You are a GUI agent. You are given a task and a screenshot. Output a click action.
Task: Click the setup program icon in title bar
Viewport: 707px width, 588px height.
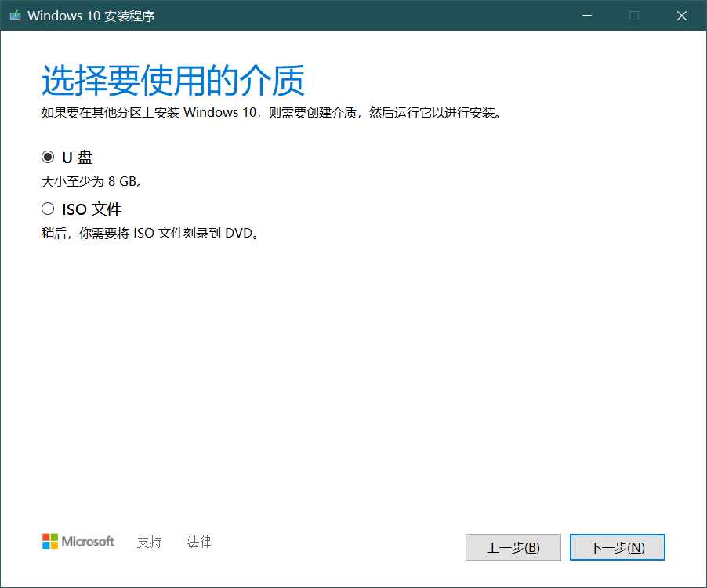coord(16,16)
